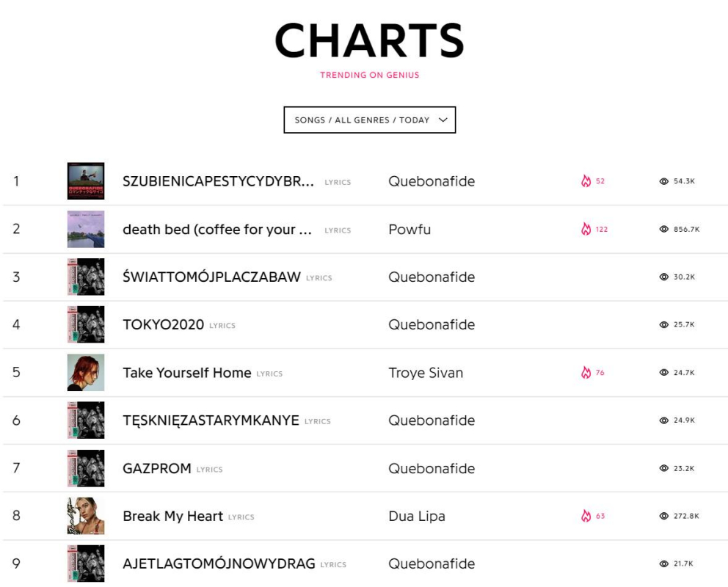728x587 pixels.
Task: Click the flame icon beside Take Yourself Home
Action: pos(586,373)
